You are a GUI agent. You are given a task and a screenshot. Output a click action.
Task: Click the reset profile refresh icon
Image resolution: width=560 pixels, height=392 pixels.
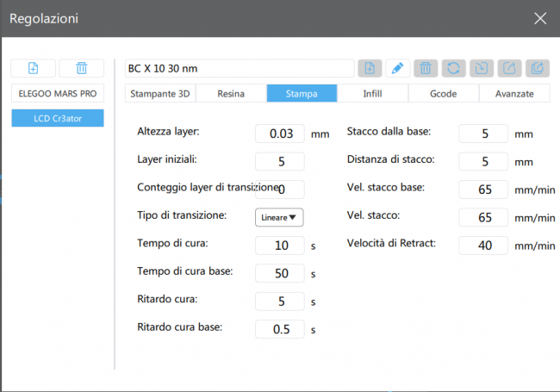[x=452, y=68]
